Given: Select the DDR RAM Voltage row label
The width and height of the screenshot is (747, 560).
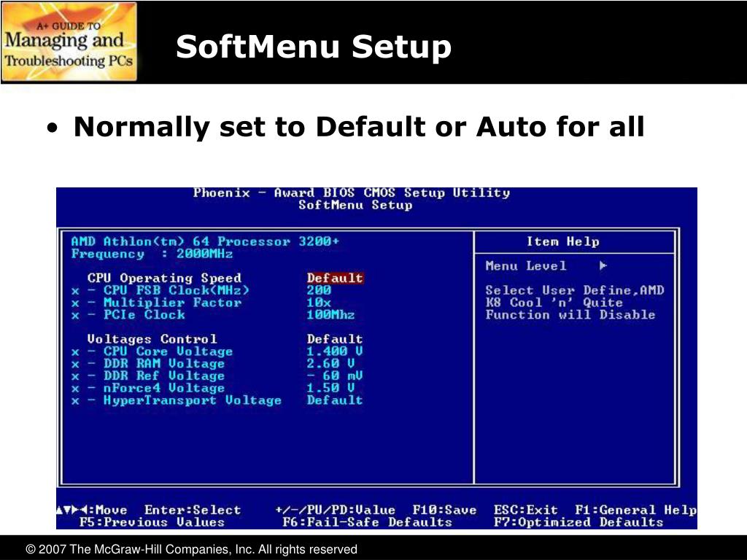Looking at the screenshot, I should pyautogui.click(x=164, y=364).
